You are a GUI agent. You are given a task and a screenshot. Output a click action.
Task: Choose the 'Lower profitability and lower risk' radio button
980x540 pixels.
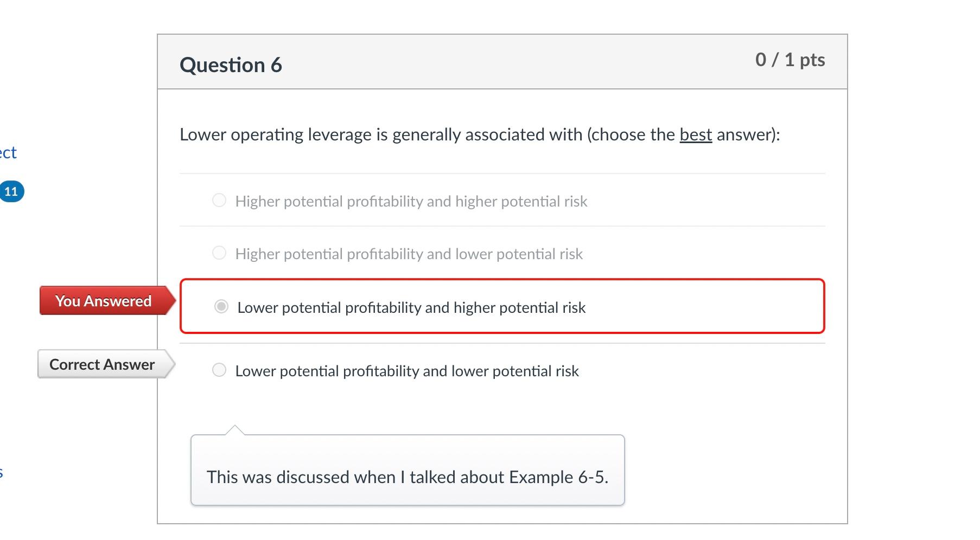pos(219,370)
